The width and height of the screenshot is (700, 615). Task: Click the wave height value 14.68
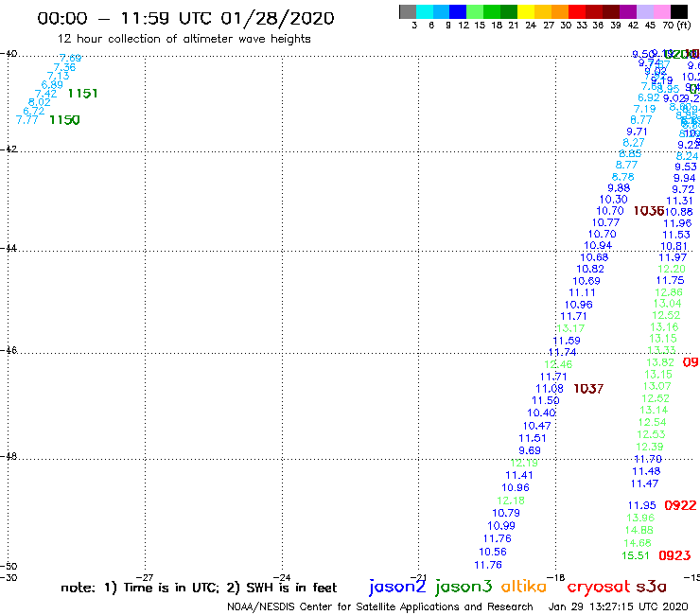tap(637, 543)
